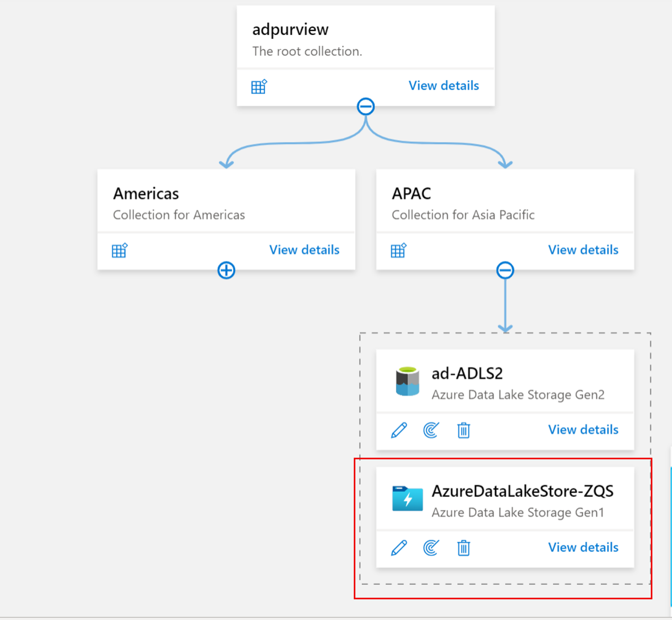Collapse the APAC collection node
The height and width of the screenshot is (620, 672).
(505, 270)
